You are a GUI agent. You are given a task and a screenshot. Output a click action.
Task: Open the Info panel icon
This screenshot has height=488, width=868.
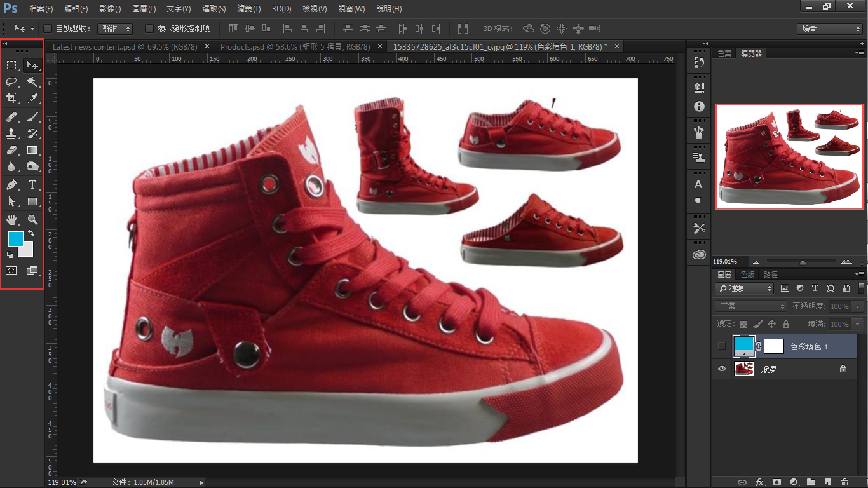click(x=699, y=107)
